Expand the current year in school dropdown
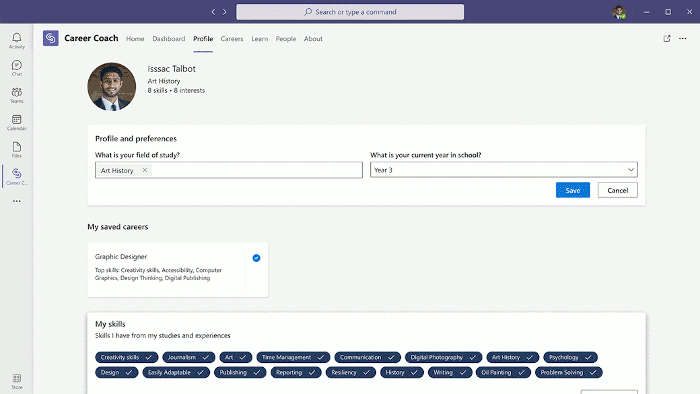Viewport: 700px width, 394px height. 504,170
